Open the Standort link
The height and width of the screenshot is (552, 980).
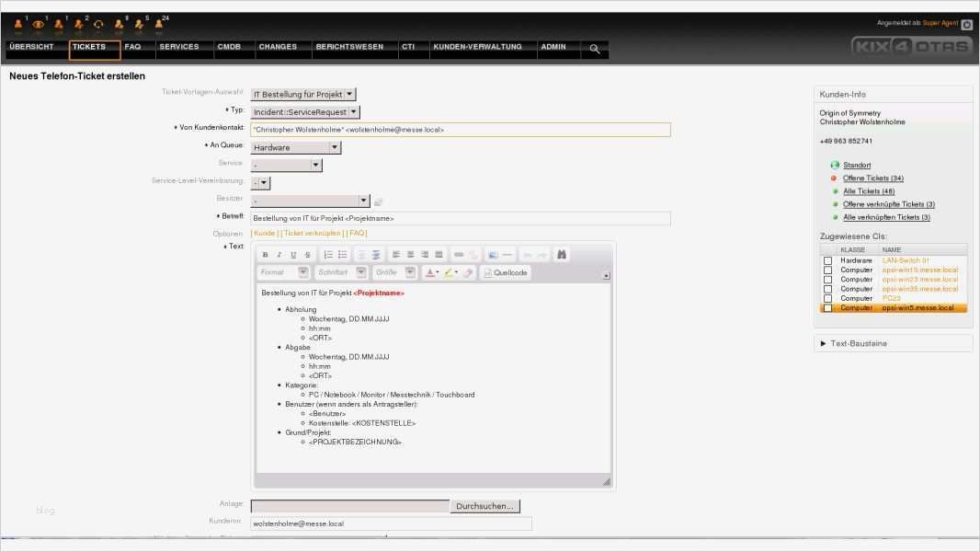(x=857, y=165)
